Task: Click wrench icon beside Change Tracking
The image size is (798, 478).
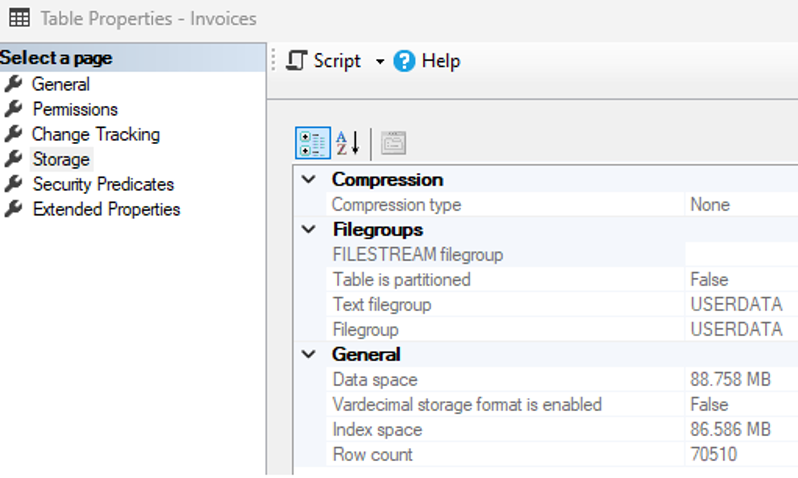Action: [x=14, y=133]
